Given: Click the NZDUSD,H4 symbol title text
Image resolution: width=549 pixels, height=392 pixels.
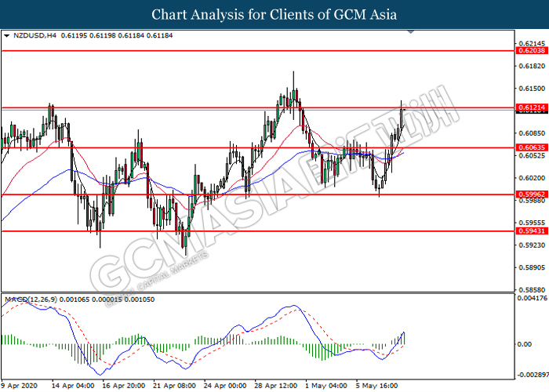Looking at the screenshot, I should tap(35, 35).
